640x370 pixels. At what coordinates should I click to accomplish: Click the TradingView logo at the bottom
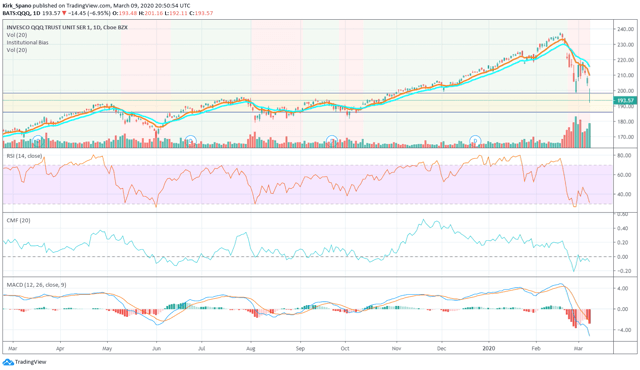point(24,362)
